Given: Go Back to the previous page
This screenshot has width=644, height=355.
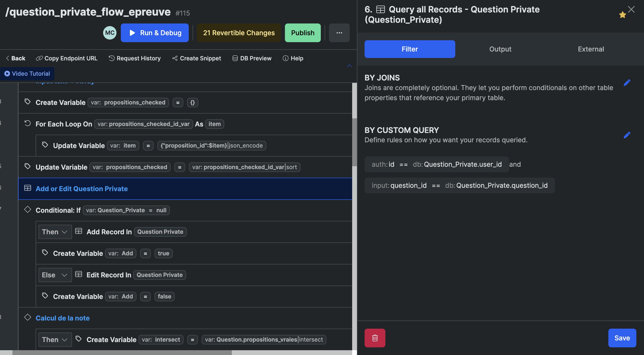Looking at the screenshot, I should click(16, 58).
